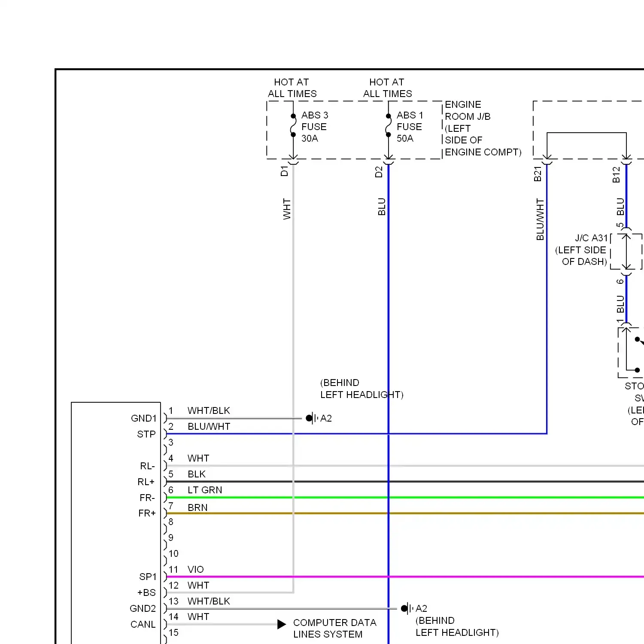Click the WHT wire color on pin 4

click(x=198, y=458)
